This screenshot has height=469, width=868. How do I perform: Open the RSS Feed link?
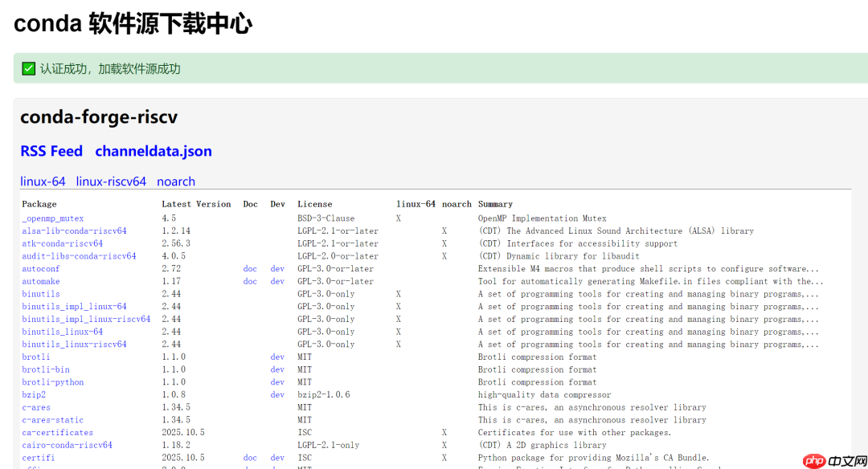[x=51, y=151]
